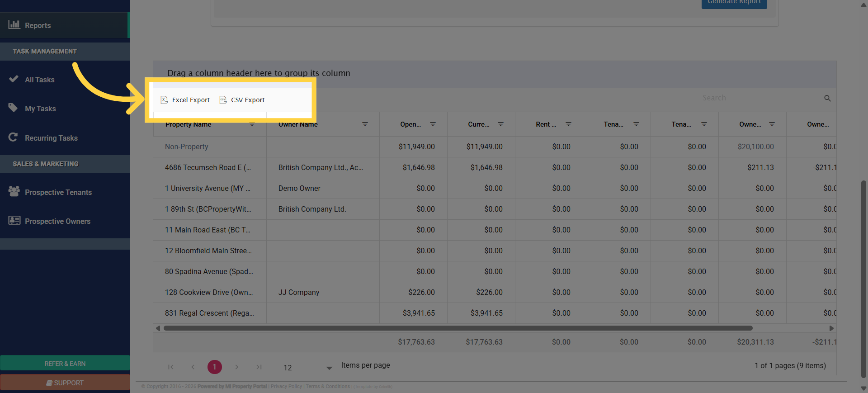
Task: Click the Prospective Owners ID card icon
Action: (x=14, y=220)
